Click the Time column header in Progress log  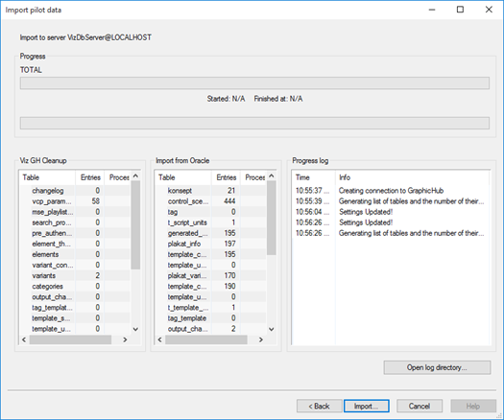click(x=314, y=177)
